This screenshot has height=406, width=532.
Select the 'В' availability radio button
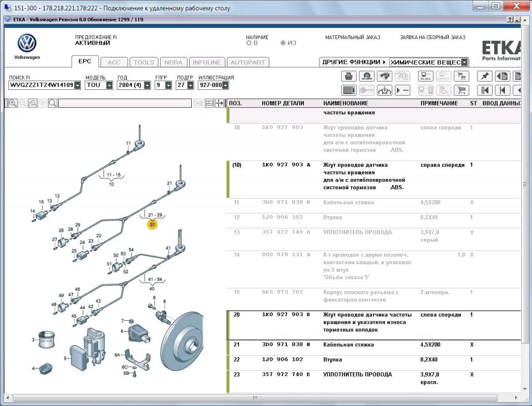pyautogui.click(x=249, y=43)
